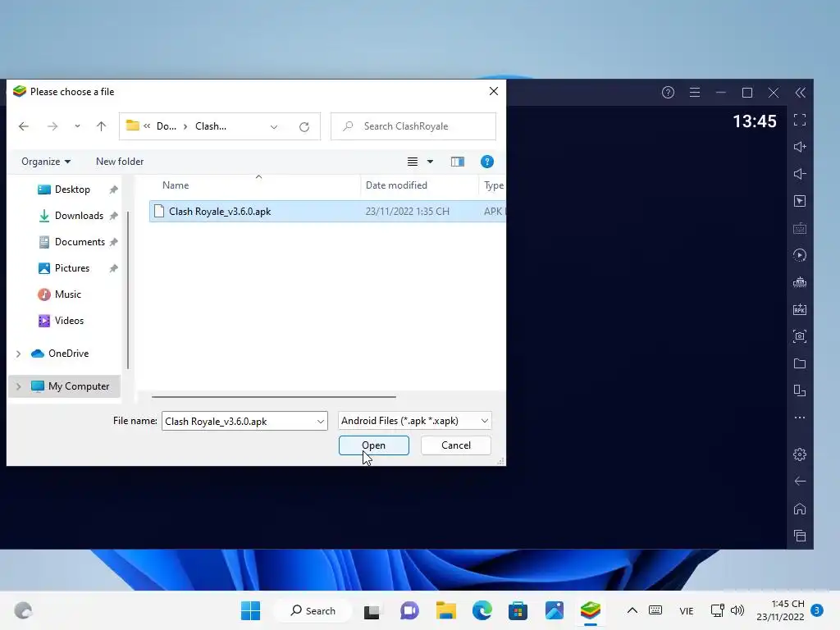Take a BlueStacks screenshot

point(799,336)
